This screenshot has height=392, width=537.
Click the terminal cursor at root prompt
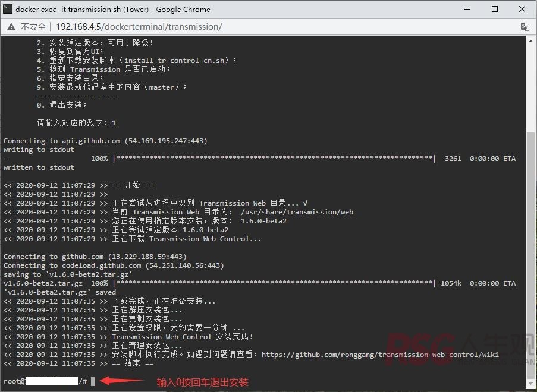click(x=93, y=381)
